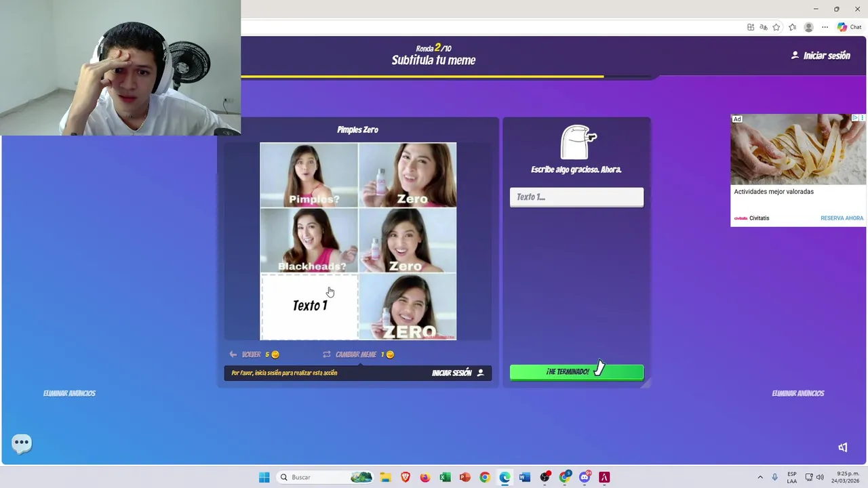
Task: Click Eliminar anuncios on the left side
Action: tap(69, 393)
